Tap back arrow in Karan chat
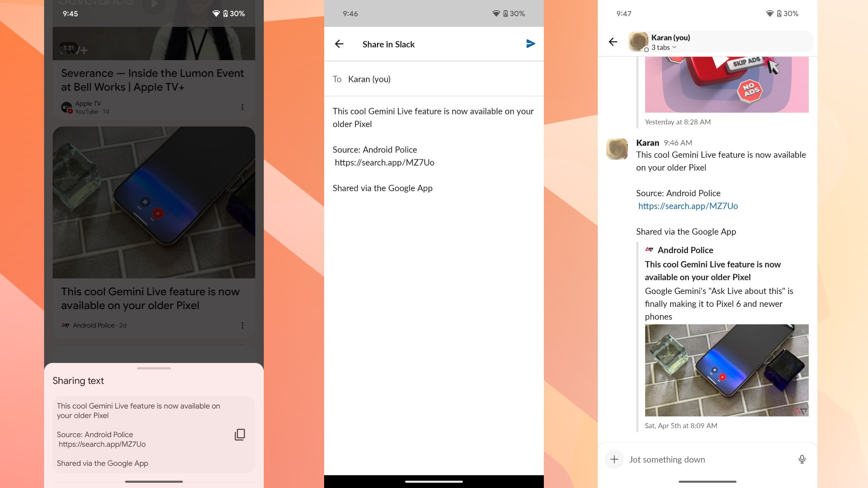 click(x=613, y=42)
